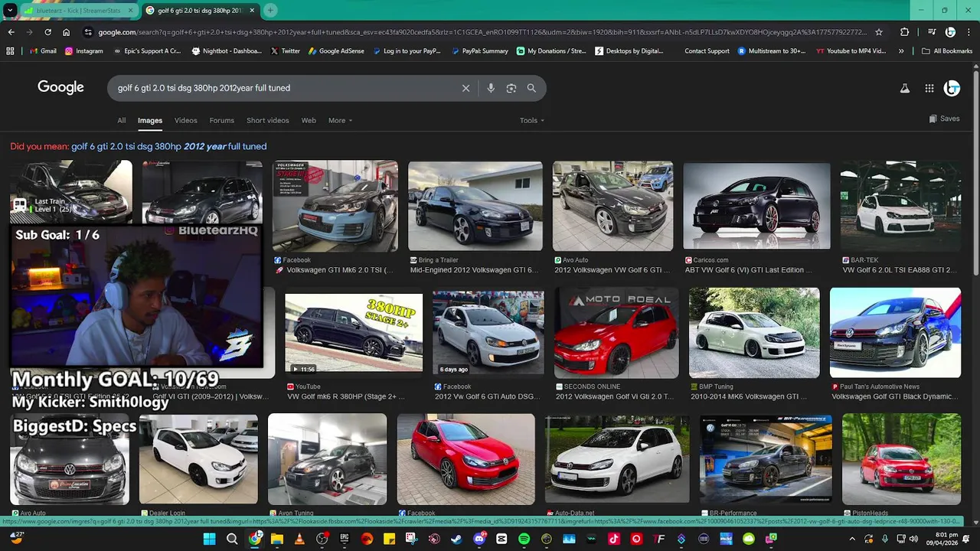
Task: Open the Forums results tab
Action: point(222,120)
